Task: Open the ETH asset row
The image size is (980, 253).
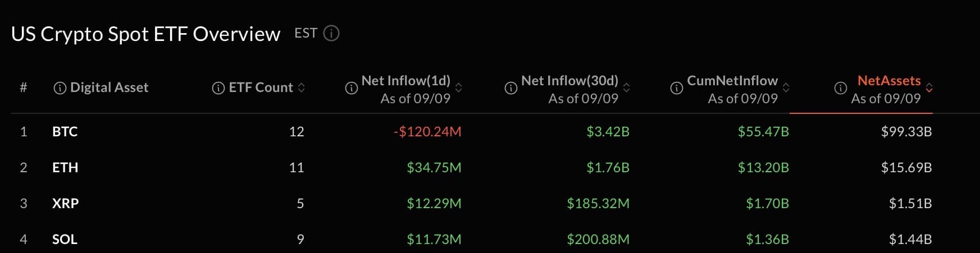Action: click(472, 168)
